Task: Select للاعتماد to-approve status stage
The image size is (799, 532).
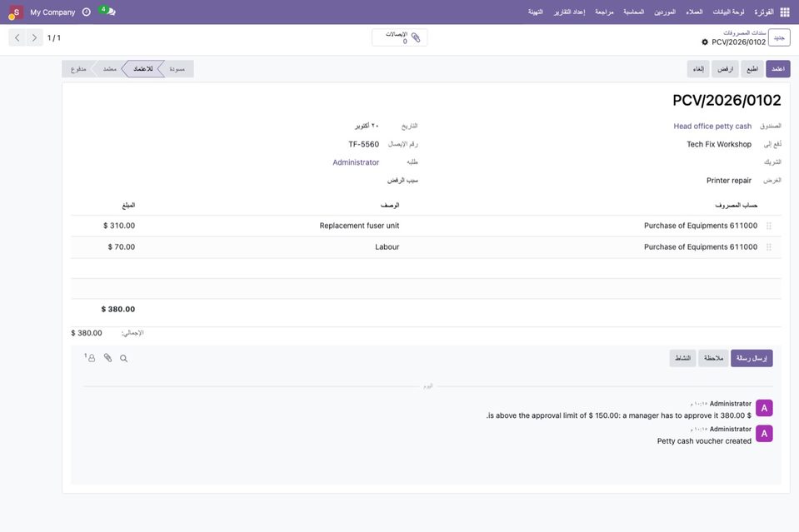Action: coord(143,69)
